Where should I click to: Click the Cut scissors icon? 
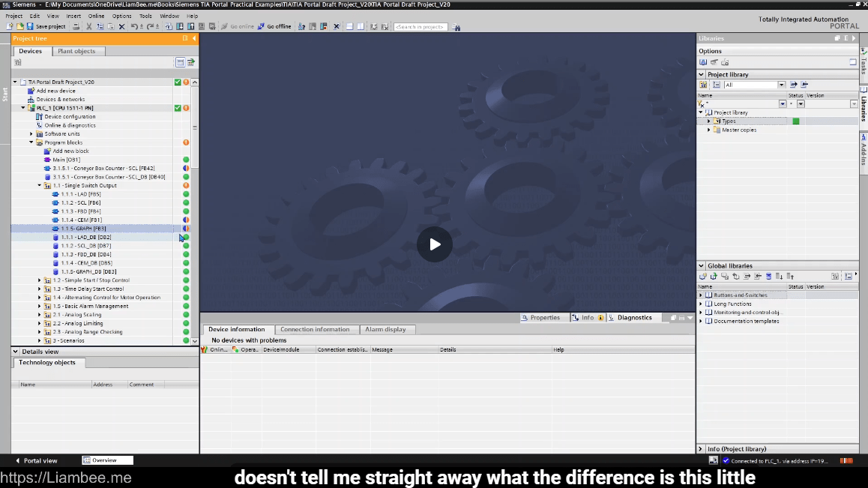tap(89, 27)
